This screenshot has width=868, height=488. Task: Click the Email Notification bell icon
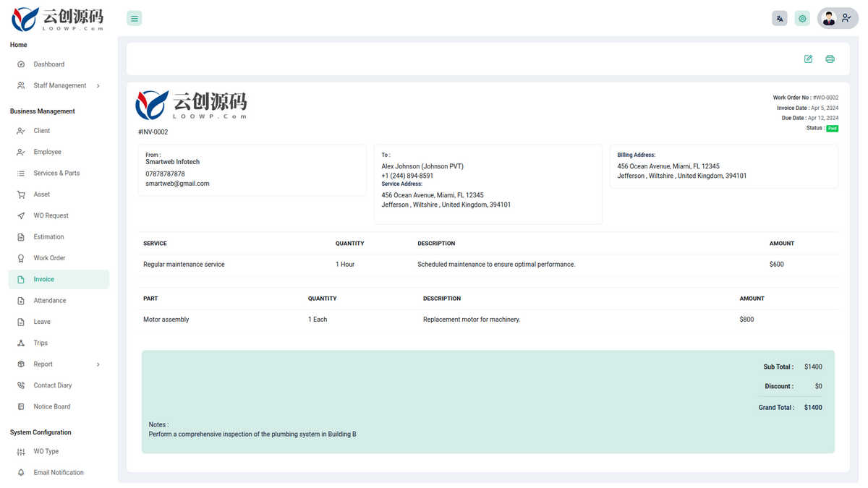21,473
